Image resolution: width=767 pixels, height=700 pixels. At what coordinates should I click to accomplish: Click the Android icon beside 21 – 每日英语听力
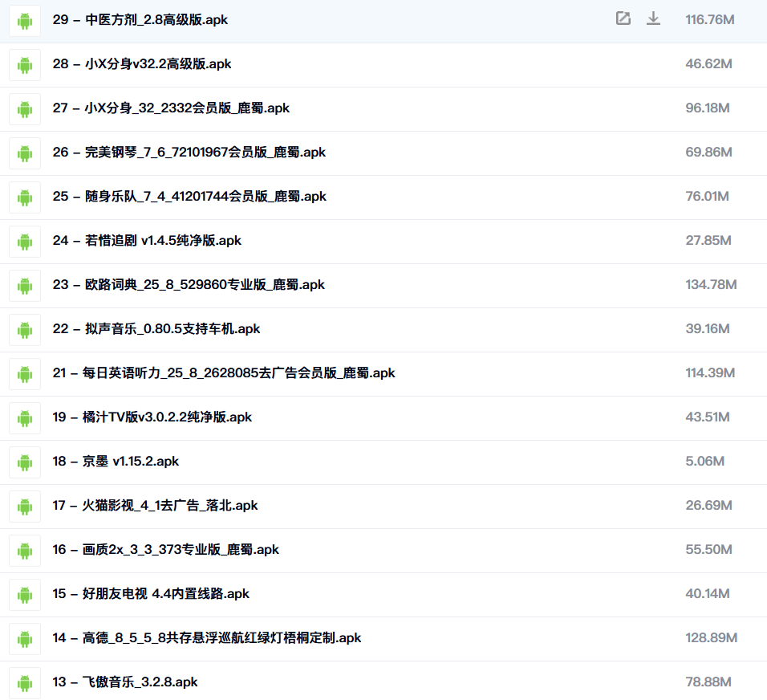coord(24,374)
